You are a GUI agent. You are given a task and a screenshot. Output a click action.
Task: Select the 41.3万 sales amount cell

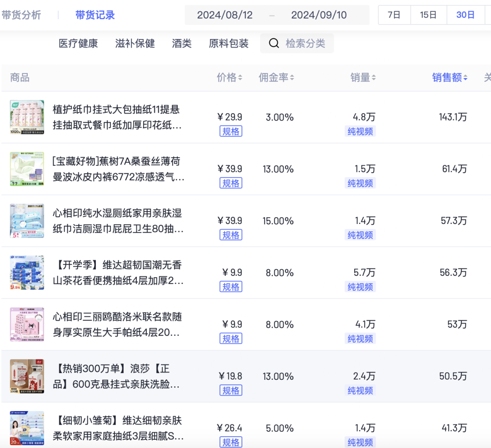point(454,428)
